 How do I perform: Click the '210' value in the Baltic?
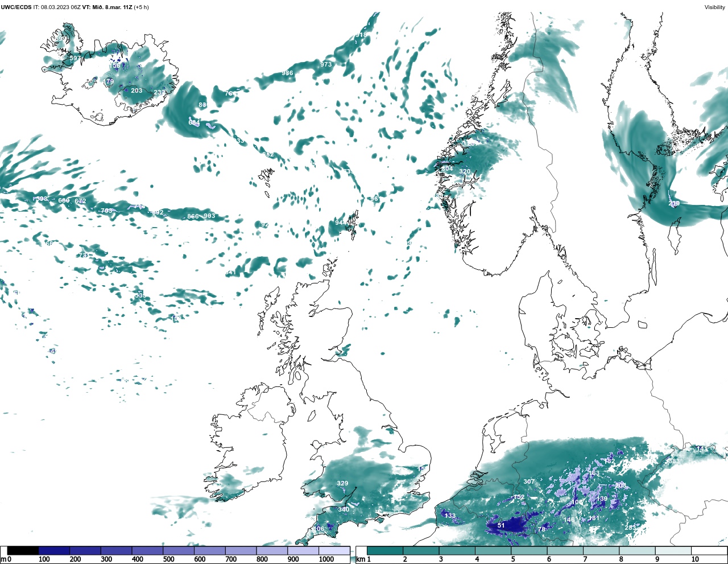(674, 204)
